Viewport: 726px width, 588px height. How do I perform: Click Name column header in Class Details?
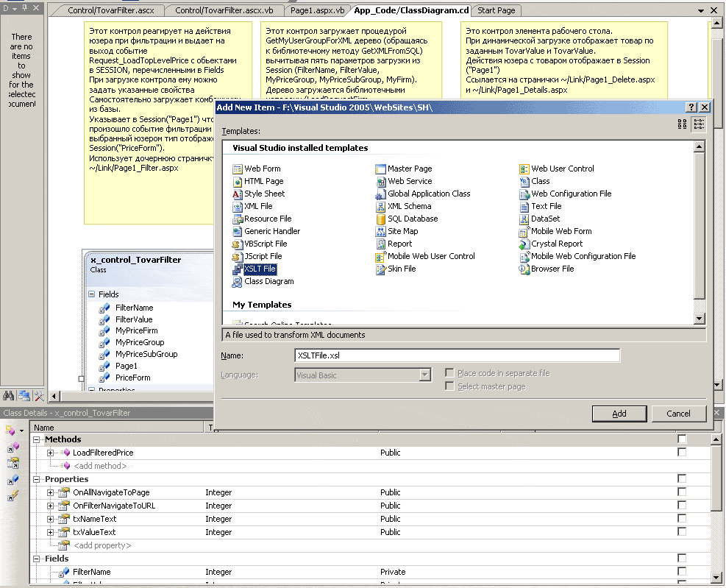117,428
